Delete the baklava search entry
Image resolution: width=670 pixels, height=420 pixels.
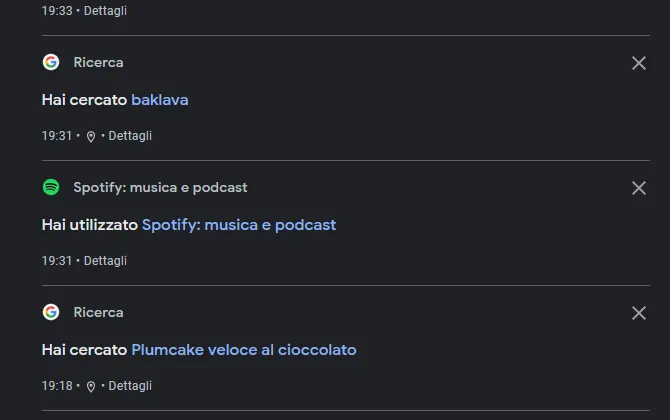click(639, 63)
